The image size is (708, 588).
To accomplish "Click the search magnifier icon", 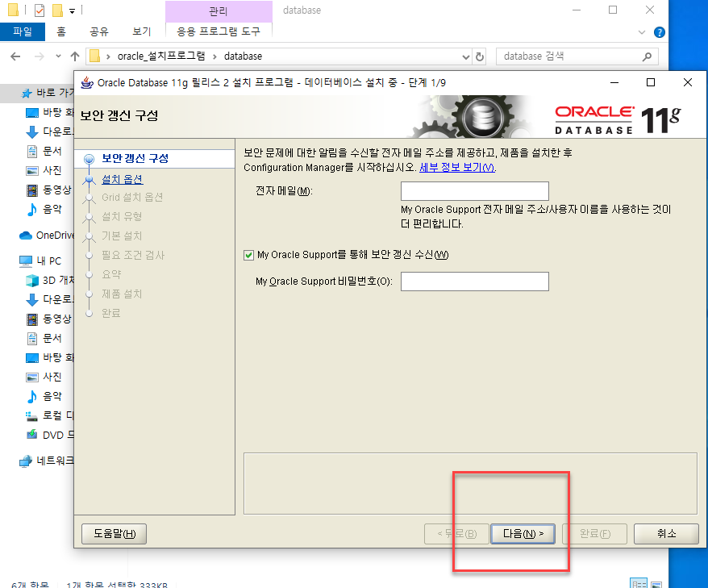I will (x=647, y=56).
